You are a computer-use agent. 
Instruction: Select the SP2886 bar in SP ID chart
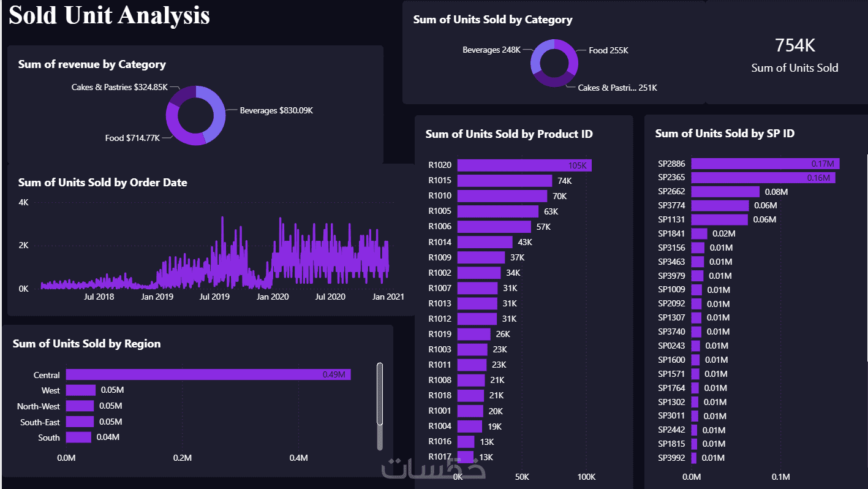765,164
